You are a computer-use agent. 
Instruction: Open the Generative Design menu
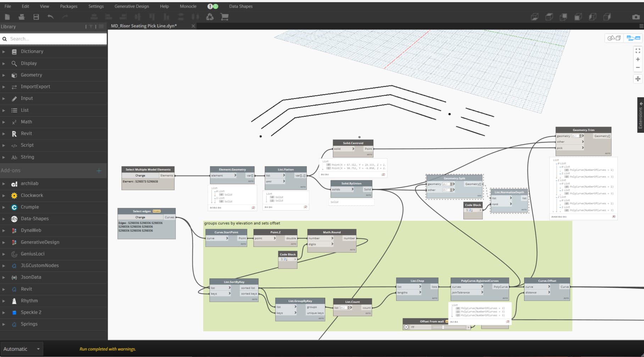(x=132, y=6)
